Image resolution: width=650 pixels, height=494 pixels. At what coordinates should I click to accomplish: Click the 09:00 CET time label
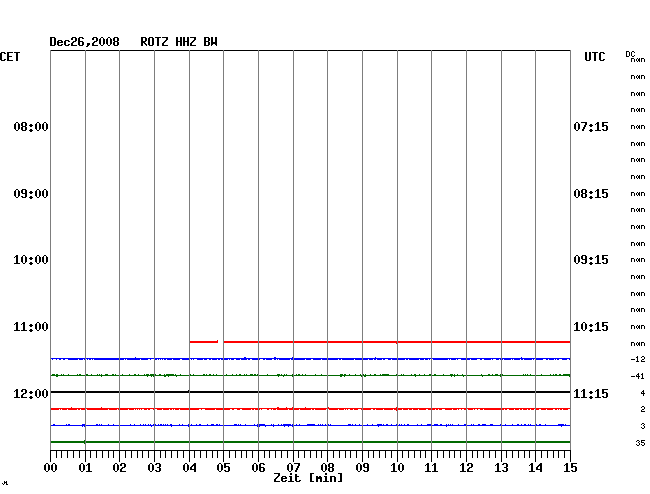point(31,194)
